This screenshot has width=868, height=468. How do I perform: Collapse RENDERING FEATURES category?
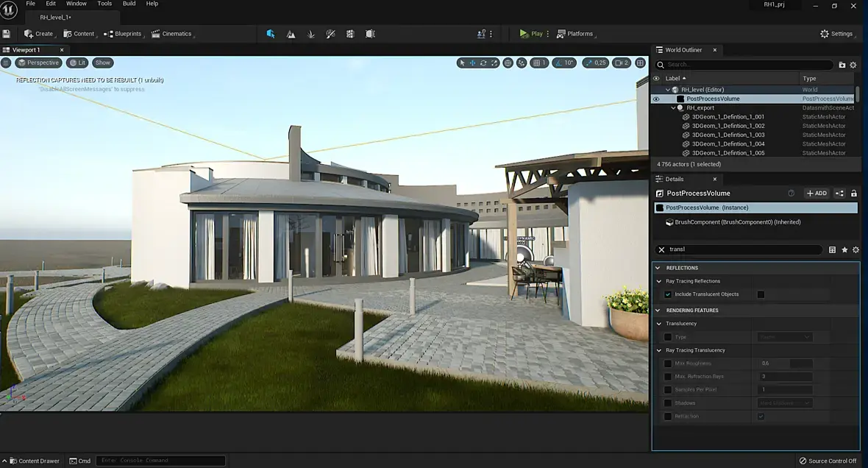coord(658,311)
